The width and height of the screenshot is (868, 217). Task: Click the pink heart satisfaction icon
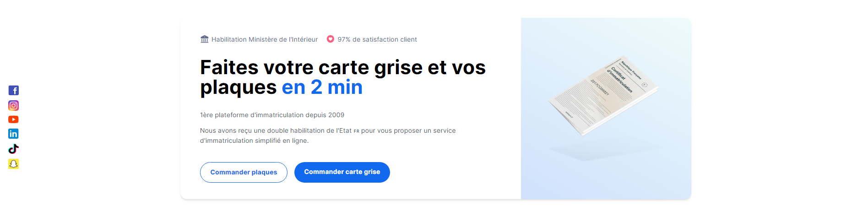pos(330,39)
